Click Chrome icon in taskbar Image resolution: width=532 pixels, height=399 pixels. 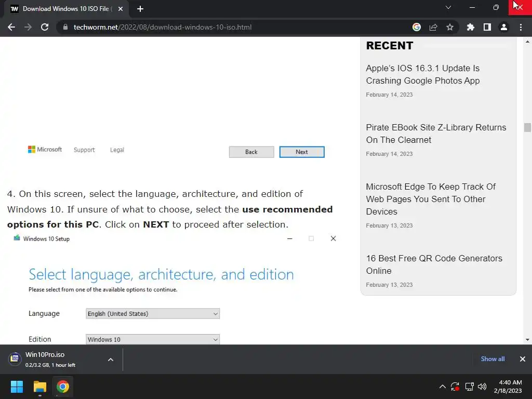pyautogui.click(x=63, y=387)
